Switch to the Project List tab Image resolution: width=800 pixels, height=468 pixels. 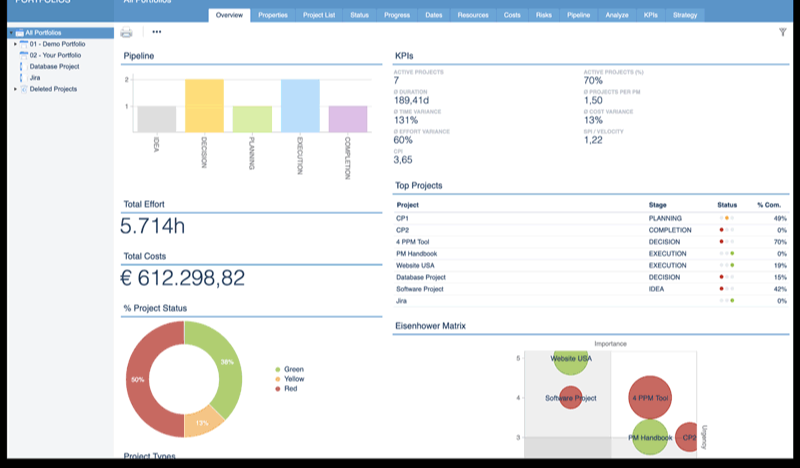click(317, 15)
